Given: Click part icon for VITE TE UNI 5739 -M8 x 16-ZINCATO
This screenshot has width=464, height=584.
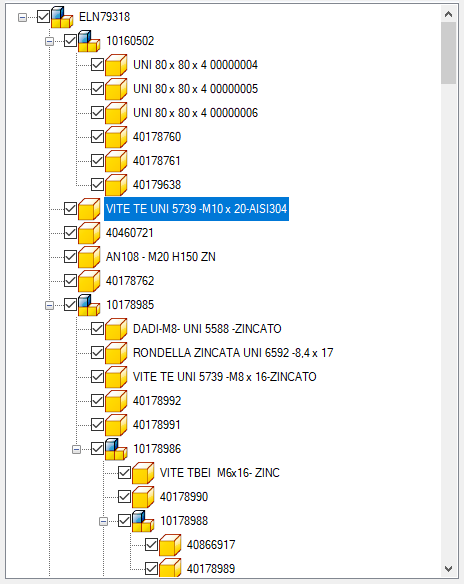Looking at the screenshot, I should tap(116, 377).
